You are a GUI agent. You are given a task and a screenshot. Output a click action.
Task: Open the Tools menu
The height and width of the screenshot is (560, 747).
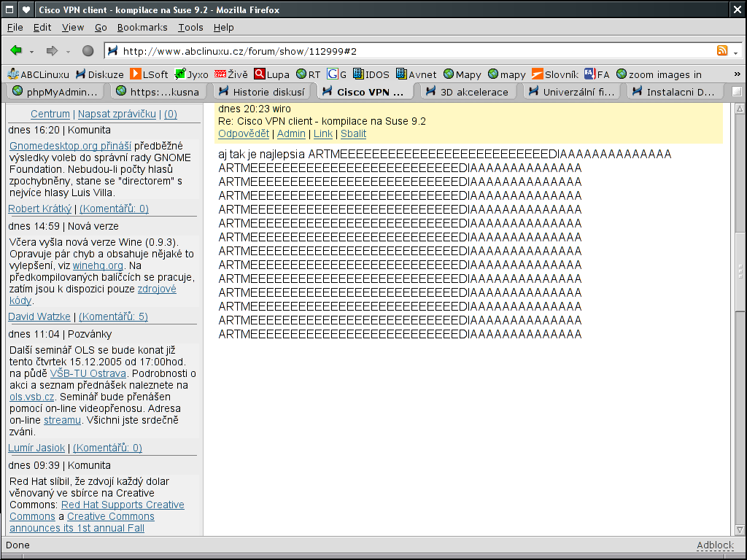(x=190, y=27)
